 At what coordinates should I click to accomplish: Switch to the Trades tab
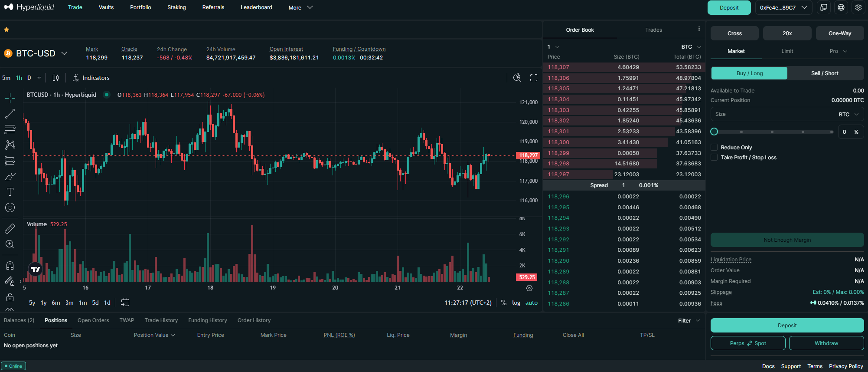[653, 30]
